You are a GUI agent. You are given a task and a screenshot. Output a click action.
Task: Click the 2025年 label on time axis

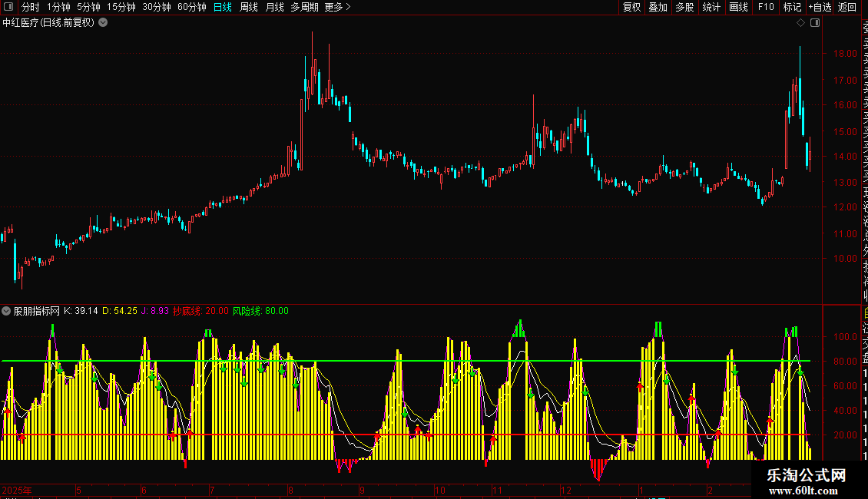tap(17, 490)
